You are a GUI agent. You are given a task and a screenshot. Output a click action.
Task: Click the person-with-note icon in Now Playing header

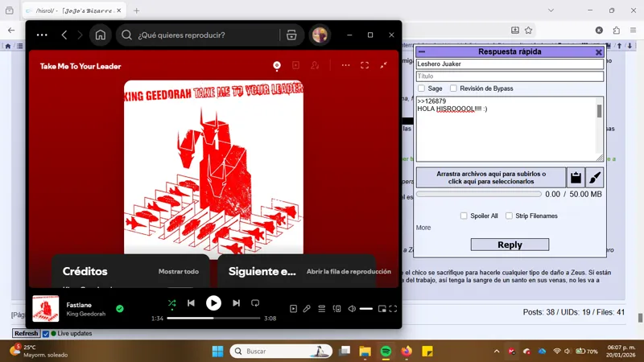(x=315, y=65)
